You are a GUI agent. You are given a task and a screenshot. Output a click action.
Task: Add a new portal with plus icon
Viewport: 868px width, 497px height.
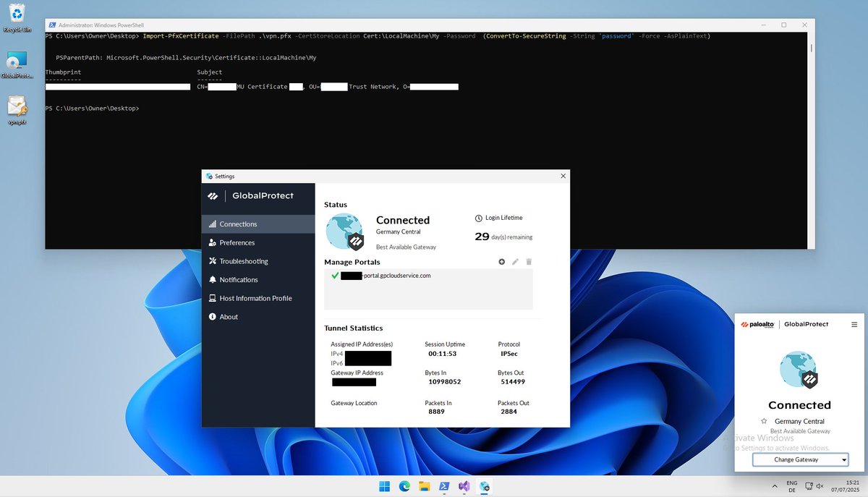tap(502, 262)
